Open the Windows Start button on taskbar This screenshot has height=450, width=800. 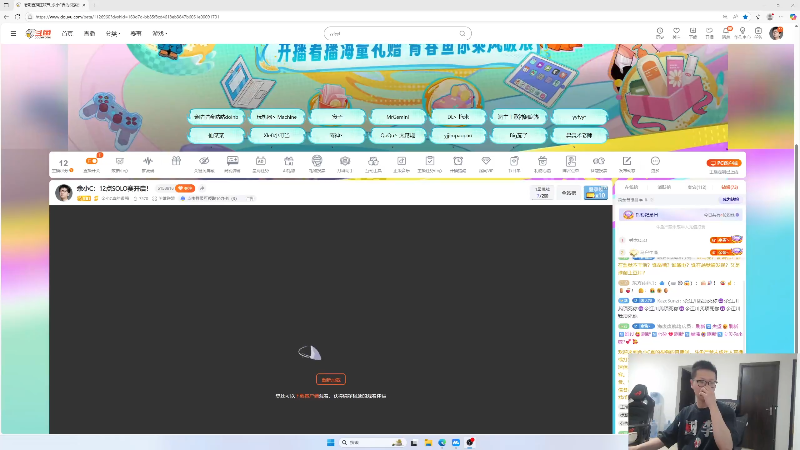(330, 442)
